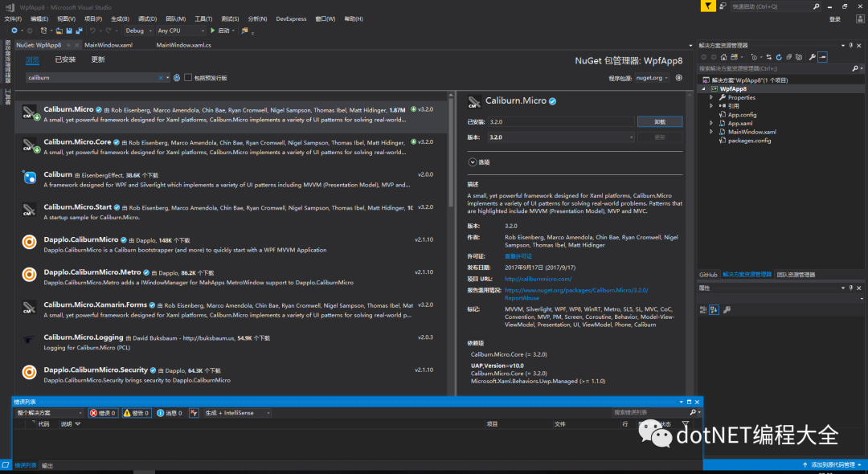This screenshot has height=474, width=868.
Task: Switch to the Installed tab in NuGet
Action: tap(65, 59)
